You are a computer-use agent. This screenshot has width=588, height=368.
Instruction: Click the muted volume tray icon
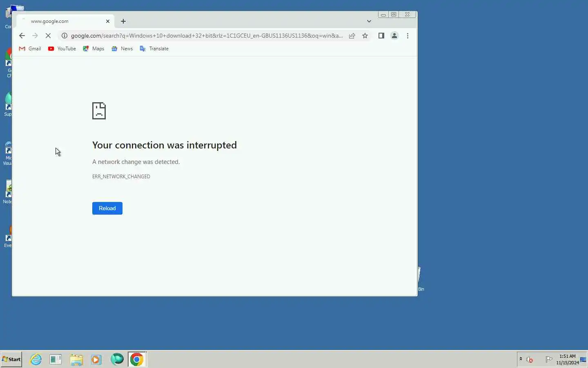[x=530, y=360]
